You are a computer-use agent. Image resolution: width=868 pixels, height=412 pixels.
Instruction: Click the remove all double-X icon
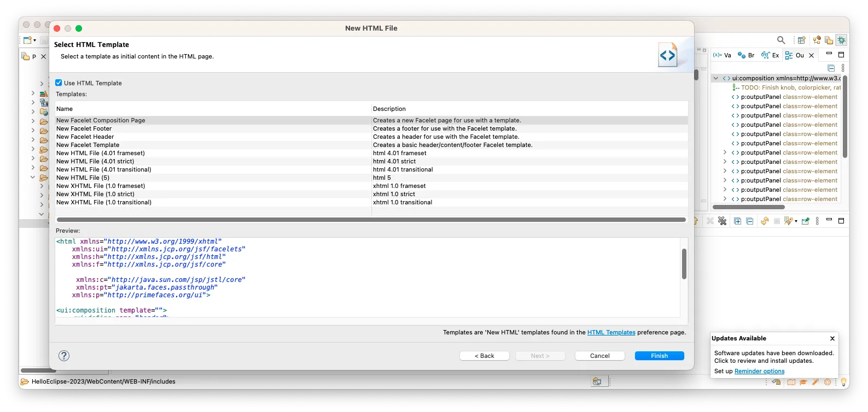click(x=723, y=221)
